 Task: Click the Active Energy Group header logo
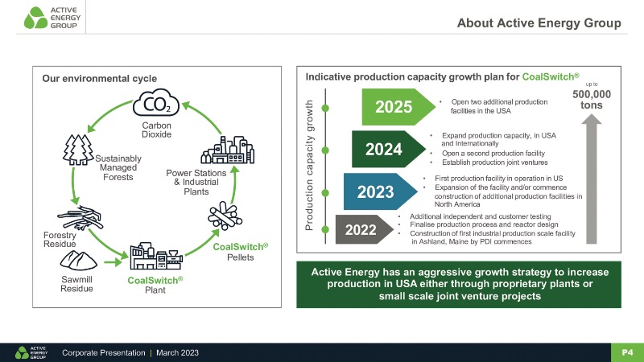[x=53, y=18]
